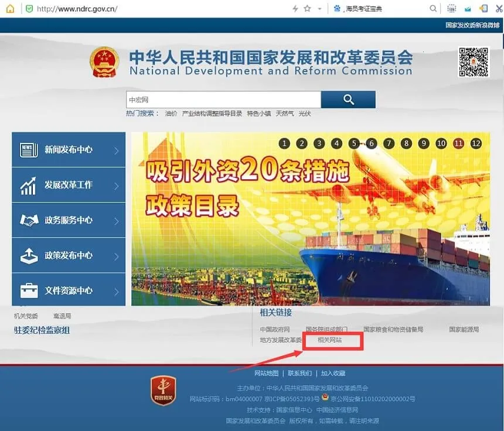Switch to banner slide 1
Viewport: 504px width, 431px height.
pos(284,143)
